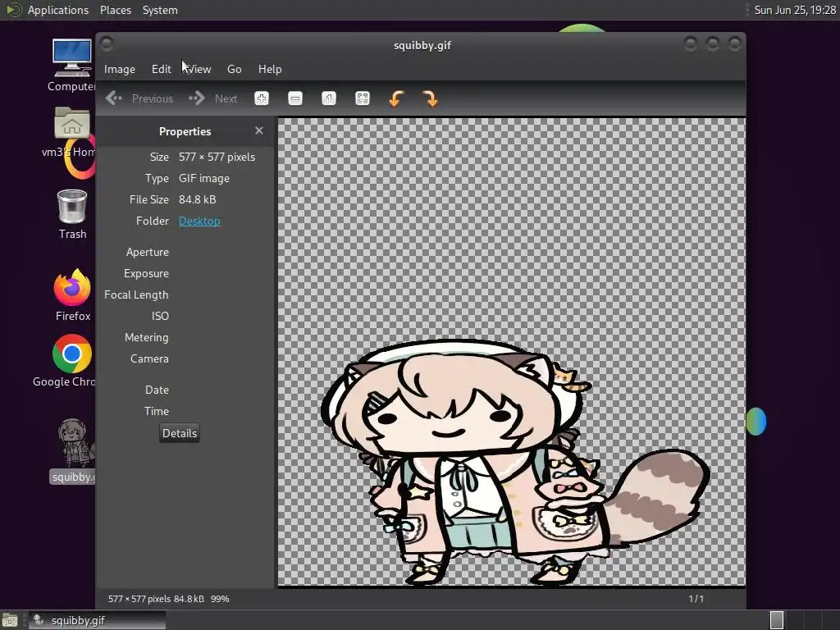Click the Details button

180,433
